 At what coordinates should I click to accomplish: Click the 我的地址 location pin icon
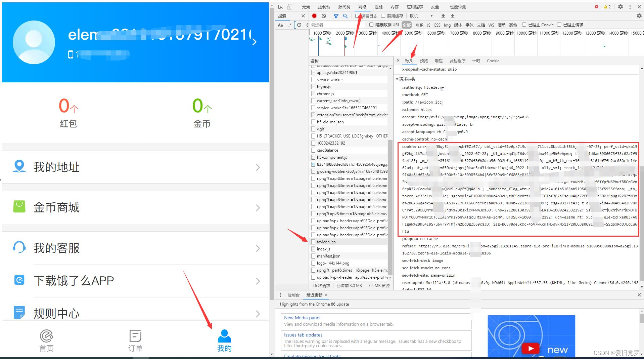coord(19,166)
